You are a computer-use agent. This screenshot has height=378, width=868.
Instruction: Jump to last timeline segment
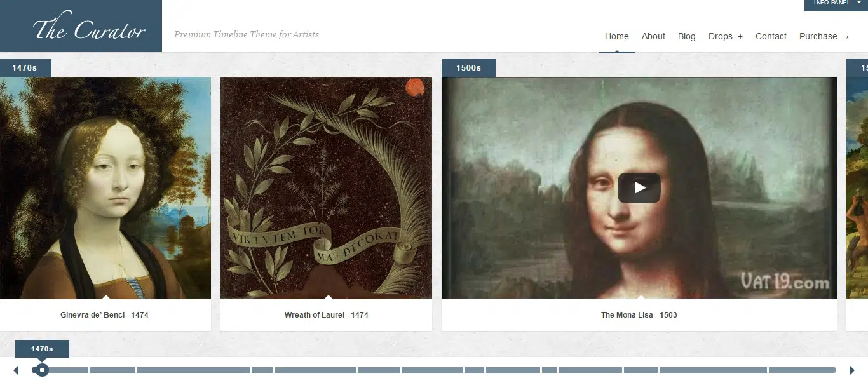click(x=803, y=370)
